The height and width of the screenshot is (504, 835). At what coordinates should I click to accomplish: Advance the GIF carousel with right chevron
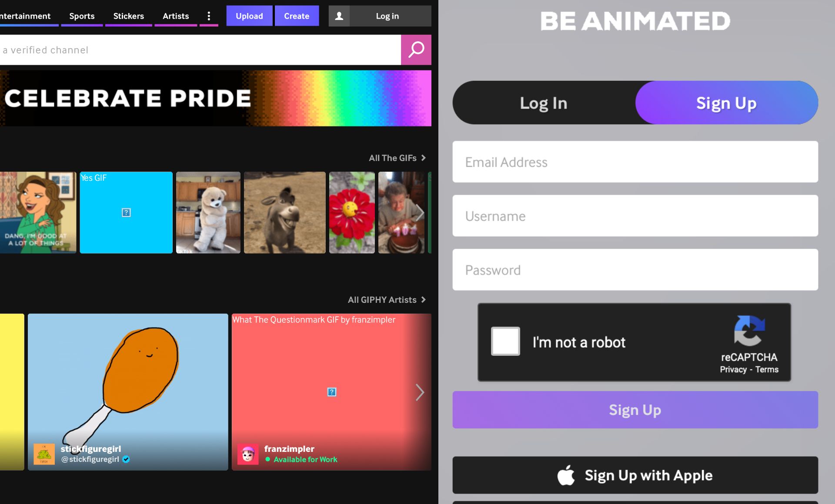click(x=419, y=212)
